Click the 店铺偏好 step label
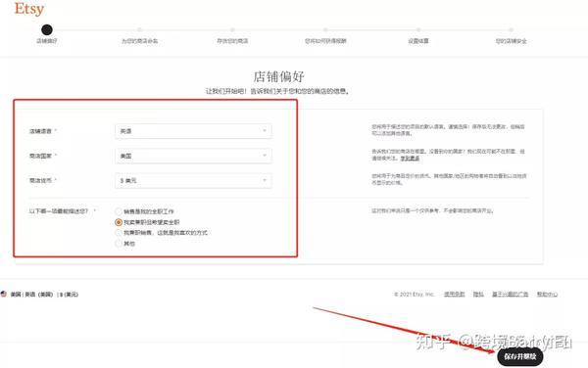Viewport: 588px width, 368px height. tap(47, 41)
